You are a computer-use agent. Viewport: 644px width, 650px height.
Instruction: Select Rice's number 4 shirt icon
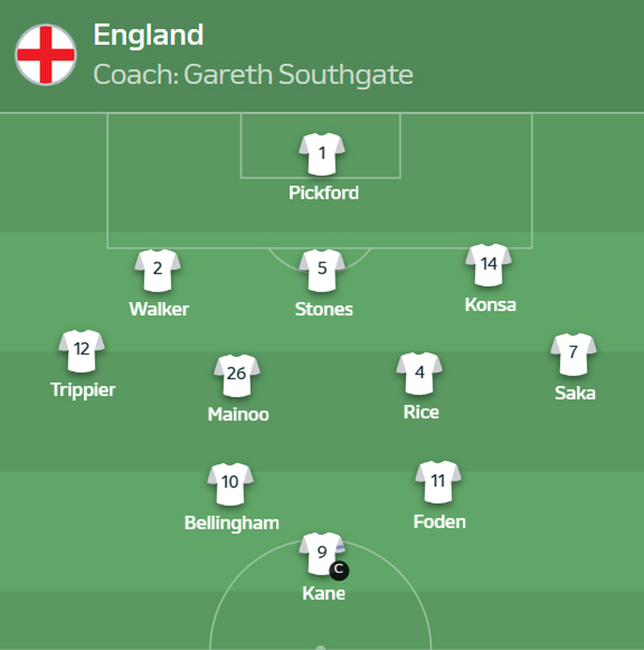coord(419,374)
